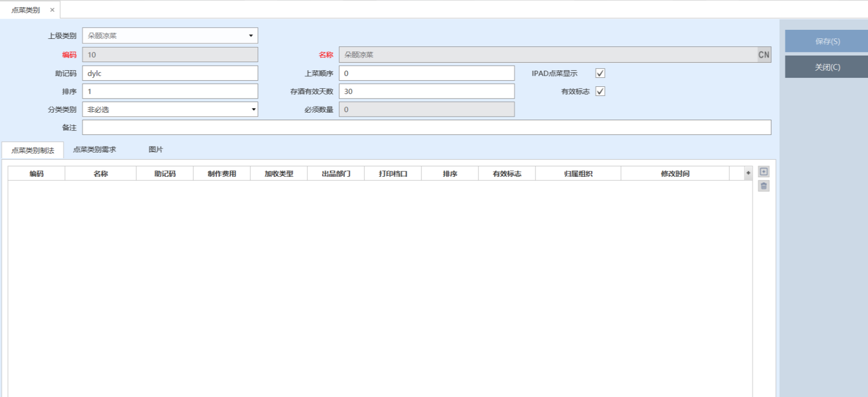Click the 上菜顺序 input field
Screen dimensions: 868x397
(426, 73)
